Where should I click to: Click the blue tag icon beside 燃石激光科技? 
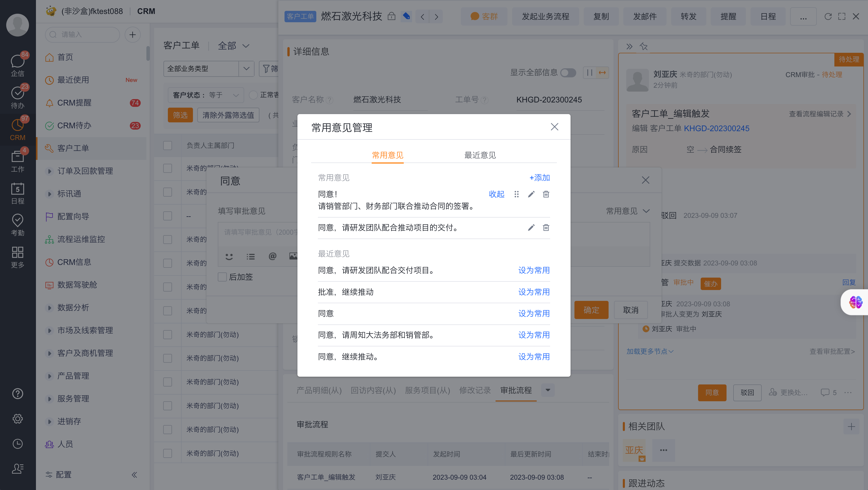point(406,16)
